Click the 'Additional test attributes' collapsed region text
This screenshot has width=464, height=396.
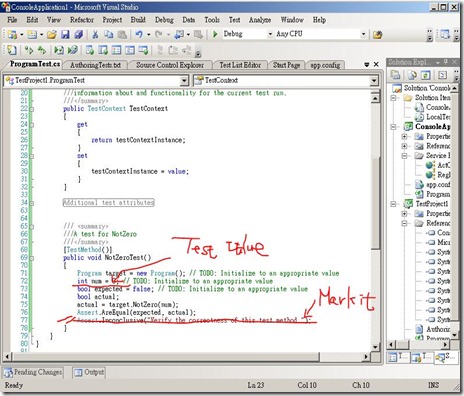point(109,203)
